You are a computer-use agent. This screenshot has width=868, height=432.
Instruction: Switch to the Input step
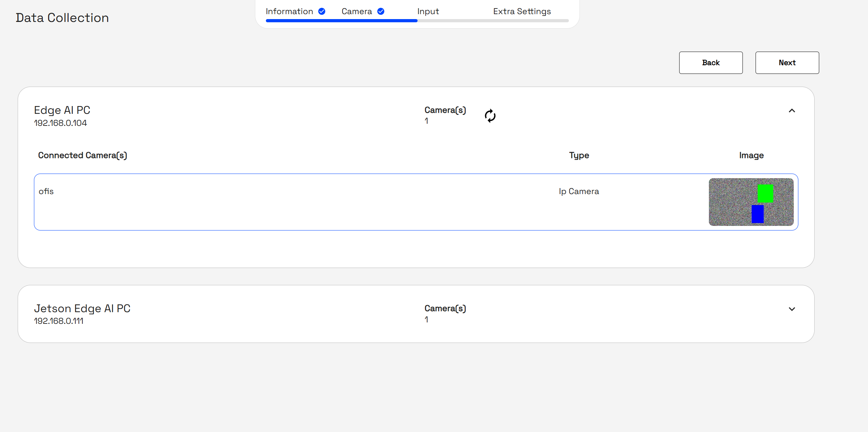tap(428, 11)
